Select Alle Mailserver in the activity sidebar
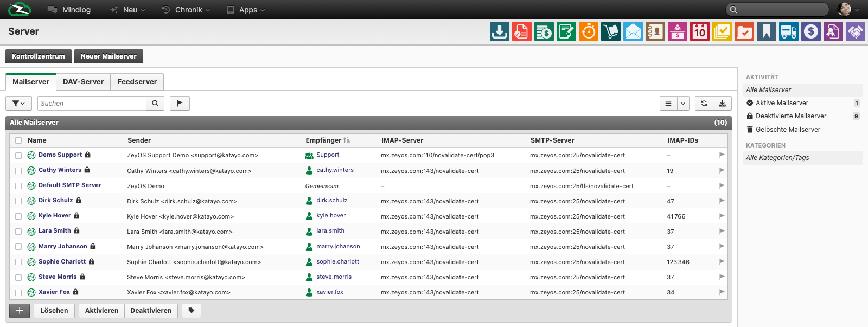Image resolution: width=868 pixels, height=327 pixels. [x=803, y=90]
